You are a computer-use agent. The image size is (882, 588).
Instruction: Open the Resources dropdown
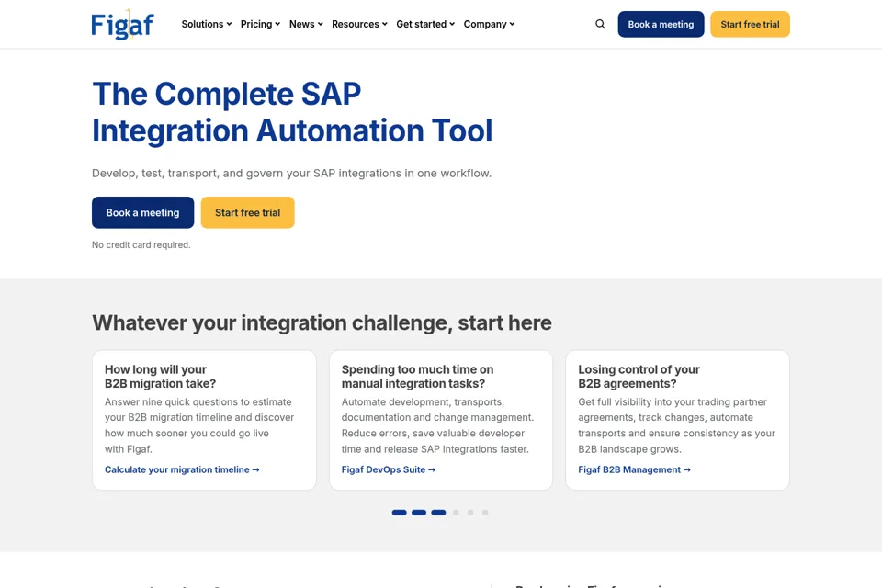pyautogui.click(x=359, y=24)
